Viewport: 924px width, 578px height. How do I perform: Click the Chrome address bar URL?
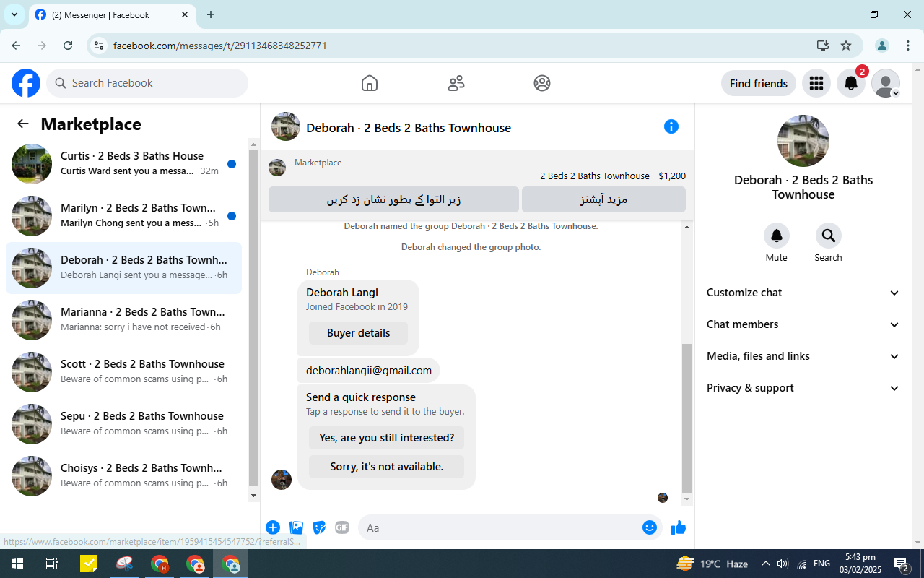pos(220,46)
